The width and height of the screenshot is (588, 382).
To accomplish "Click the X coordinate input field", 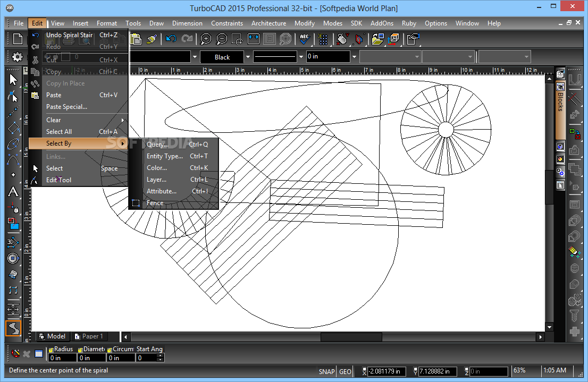I will (x=386, y=371).
